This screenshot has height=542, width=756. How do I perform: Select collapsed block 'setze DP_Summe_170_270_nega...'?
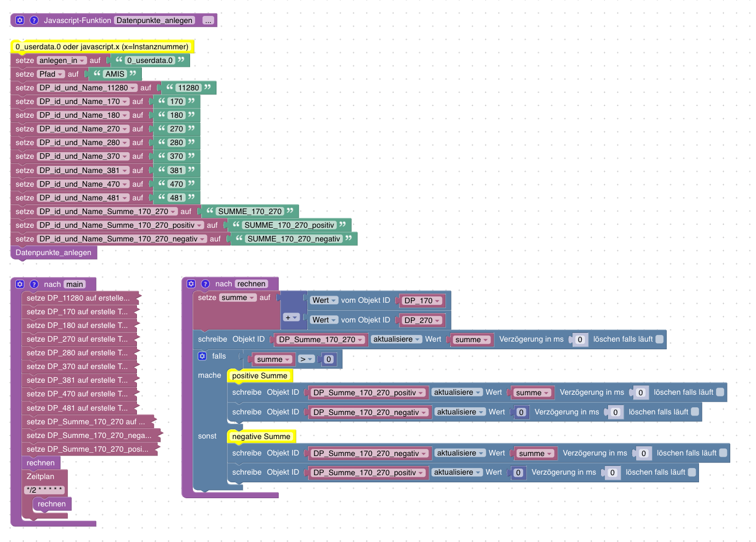tap(92, 435)
